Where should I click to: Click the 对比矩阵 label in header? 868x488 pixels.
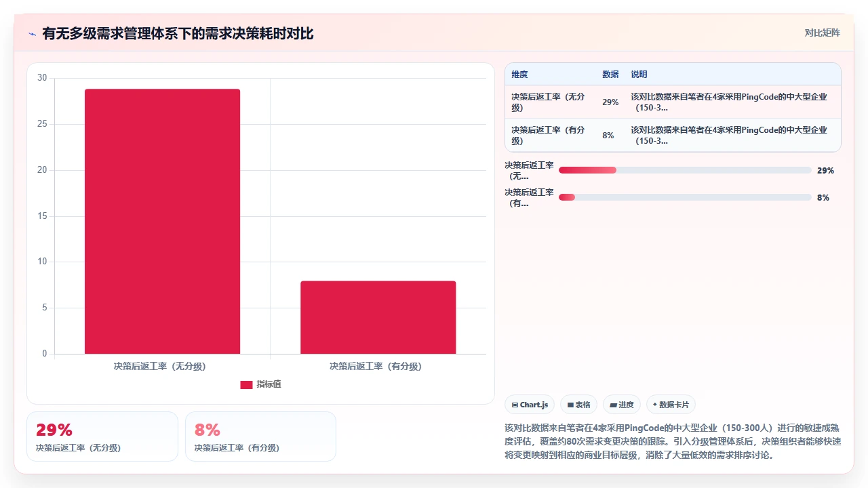822,33
